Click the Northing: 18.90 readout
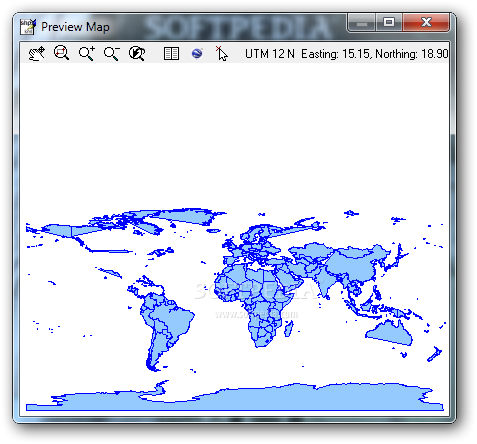The image size is (477, 444). tap(412, 54)
